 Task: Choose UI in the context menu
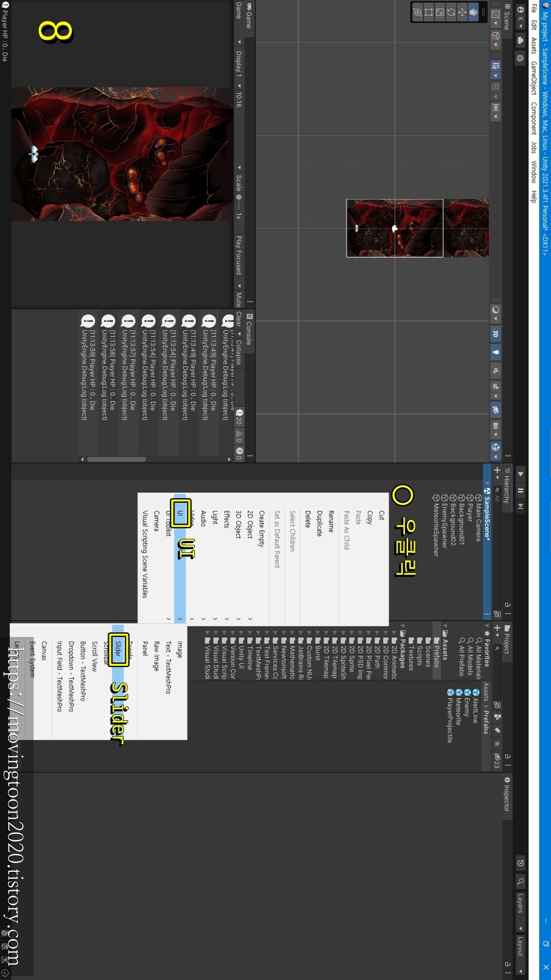click(x=180, y=558)
